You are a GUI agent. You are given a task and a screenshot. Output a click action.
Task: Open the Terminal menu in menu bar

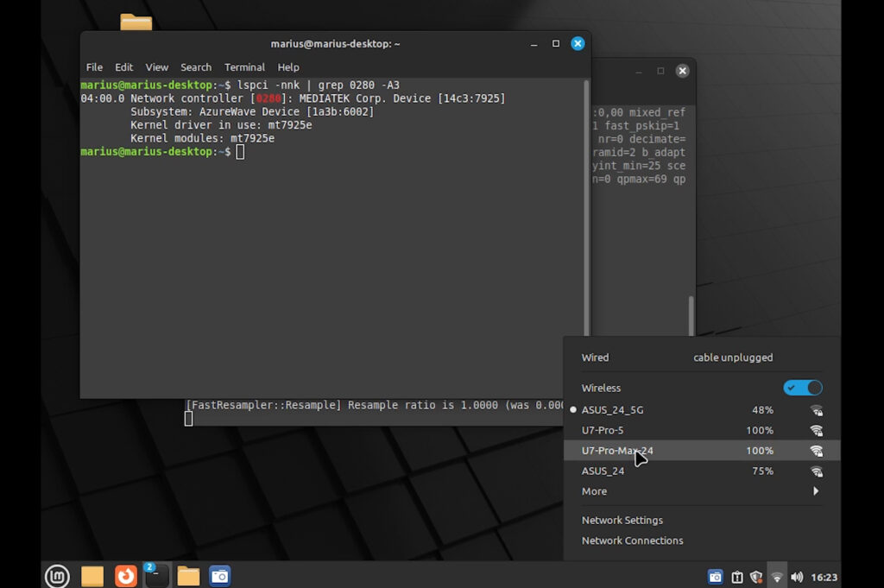[x=244, y=67]
